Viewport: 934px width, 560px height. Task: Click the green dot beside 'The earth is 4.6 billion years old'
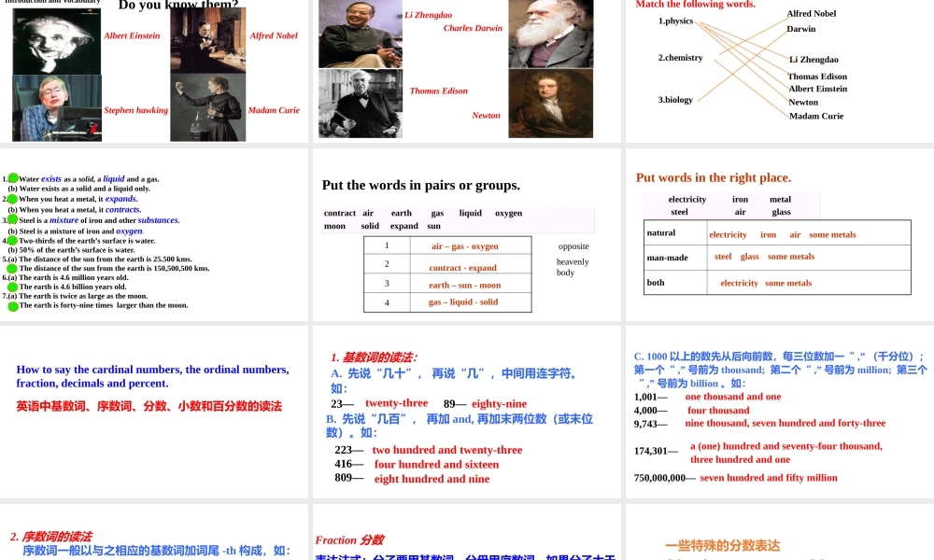(12, 287)
